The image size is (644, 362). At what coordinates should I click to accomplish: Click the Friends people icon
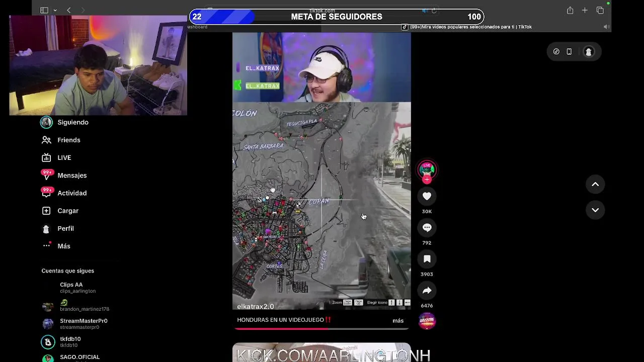click(46, 140)
